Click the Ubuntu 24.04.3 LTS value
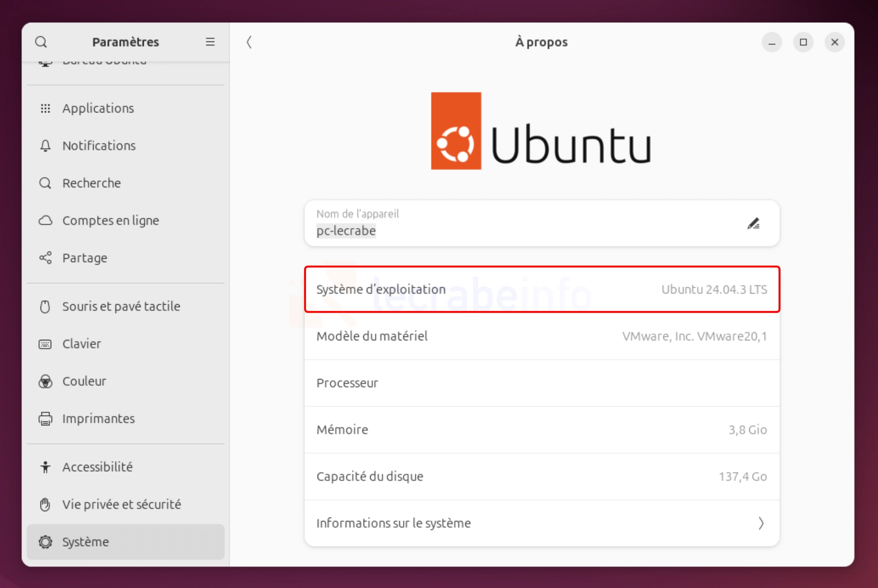 coord(714,290)
